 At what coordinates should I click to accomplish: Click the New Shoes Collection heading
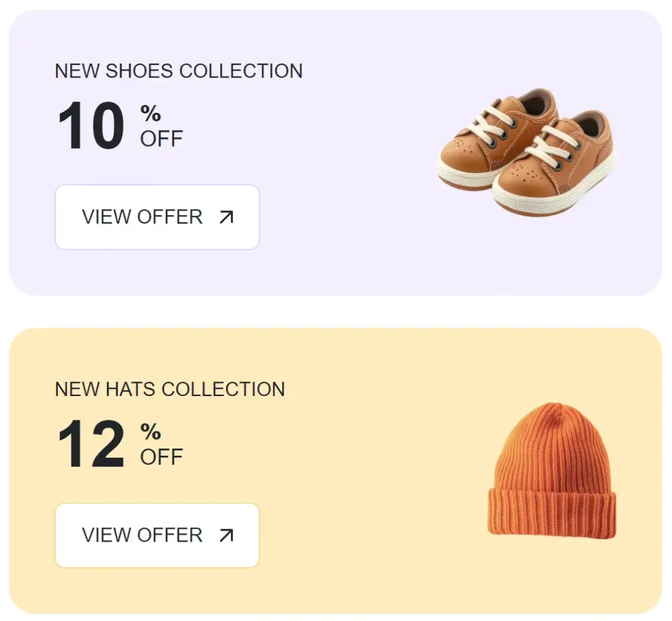point(178,71)
